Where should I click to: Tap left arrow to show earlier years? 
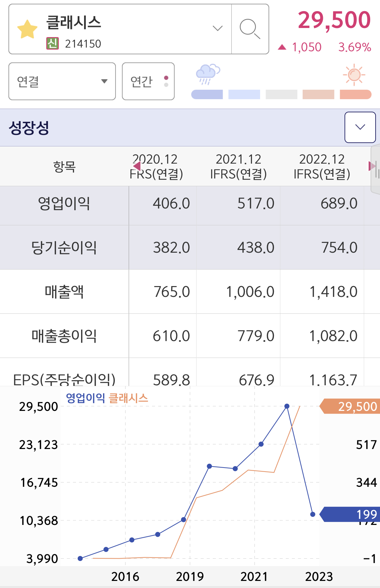pyautogui.click(x=137, y=166)
